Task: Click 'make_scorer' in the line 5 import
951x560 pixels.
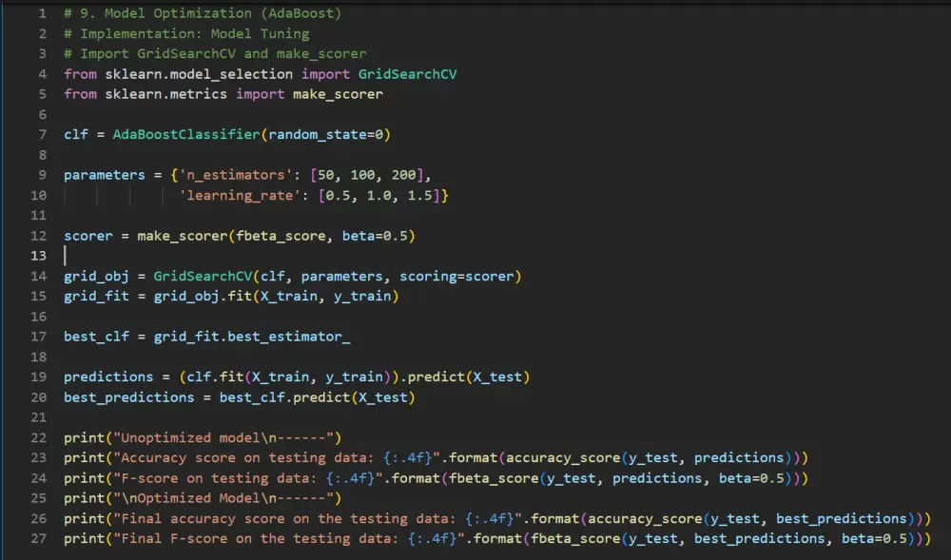Action: click(338, 94)
